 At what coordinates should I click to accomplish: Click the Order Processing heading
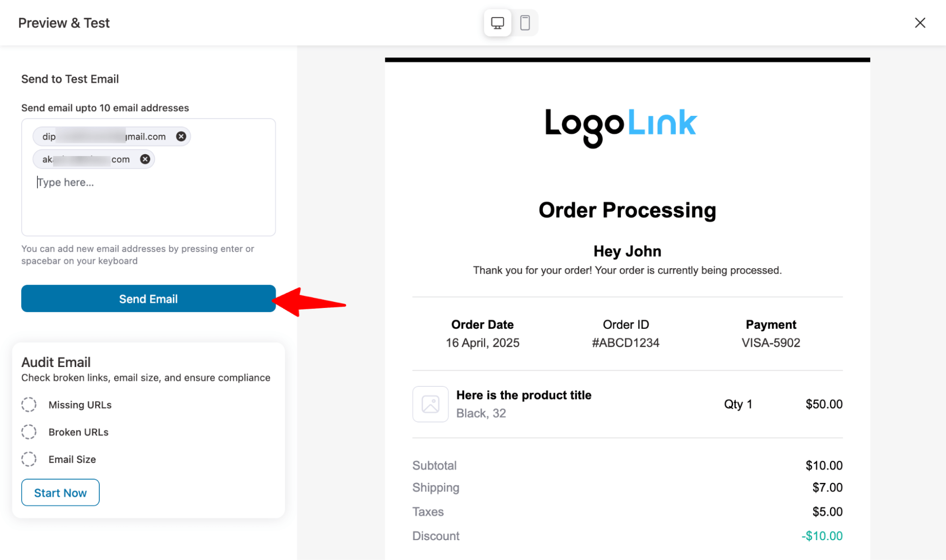(x=627, y=210)
